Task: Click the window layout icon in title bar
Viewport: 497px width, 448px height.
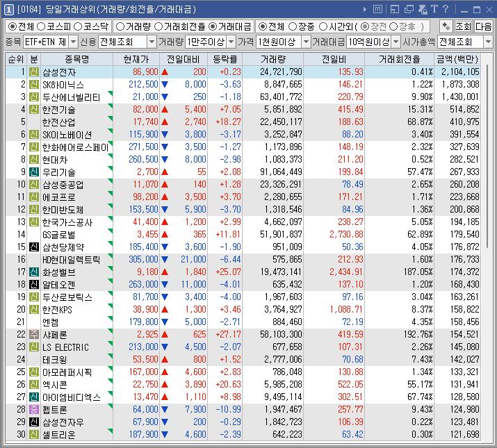Action: point(395,10)
